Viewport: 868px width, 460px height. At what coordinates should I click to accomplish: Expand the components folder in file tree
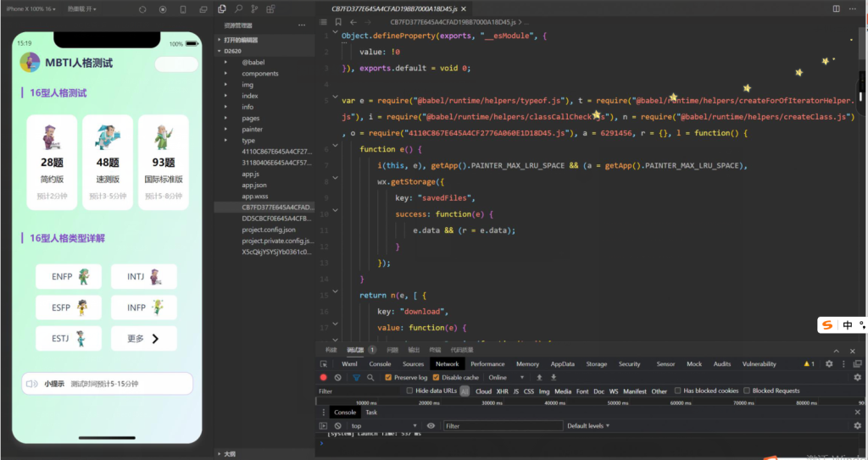coord(259,74)
